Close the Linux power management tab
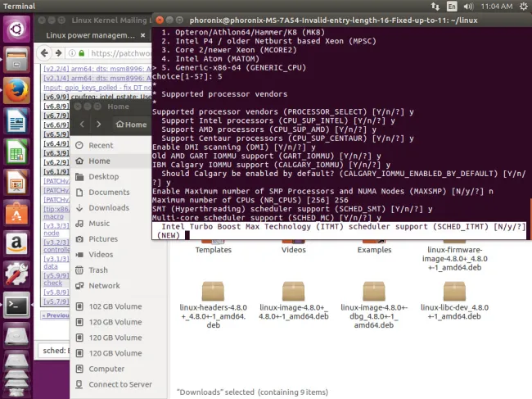 [143, 35]
